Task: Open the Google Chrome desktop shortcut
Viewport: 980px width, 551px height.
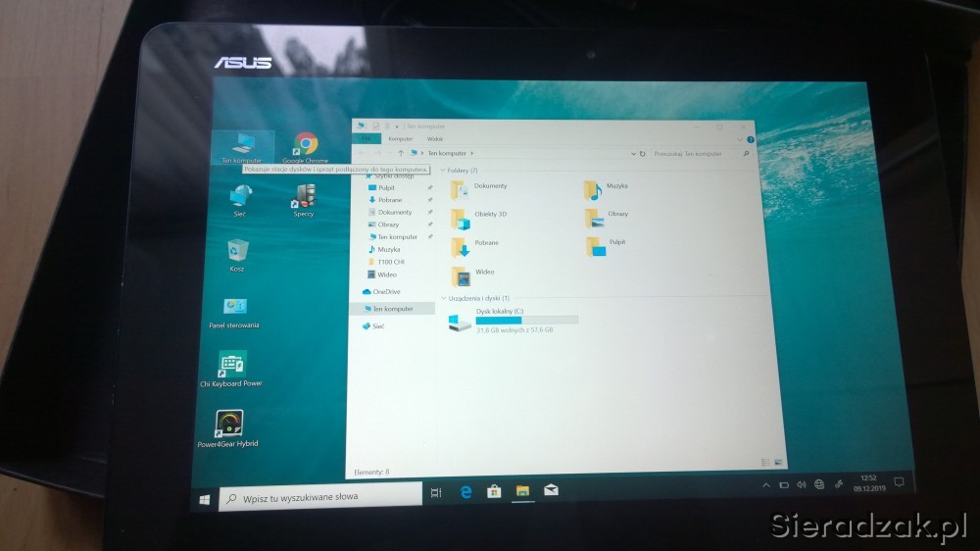Action: [305, 148]
